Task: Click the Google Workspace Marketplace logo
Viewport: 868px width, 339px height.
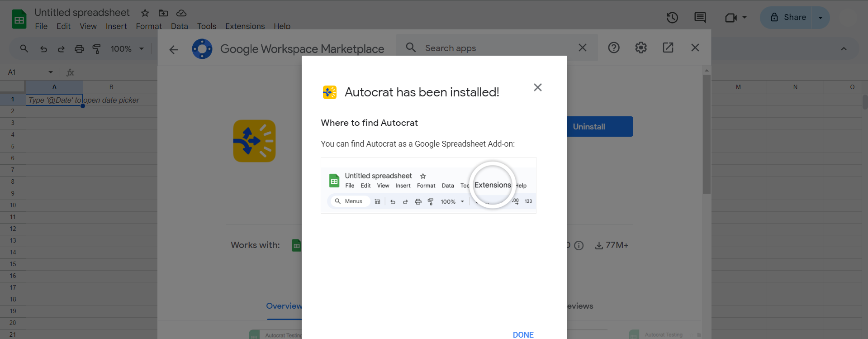Action: [x=202, y=48]
